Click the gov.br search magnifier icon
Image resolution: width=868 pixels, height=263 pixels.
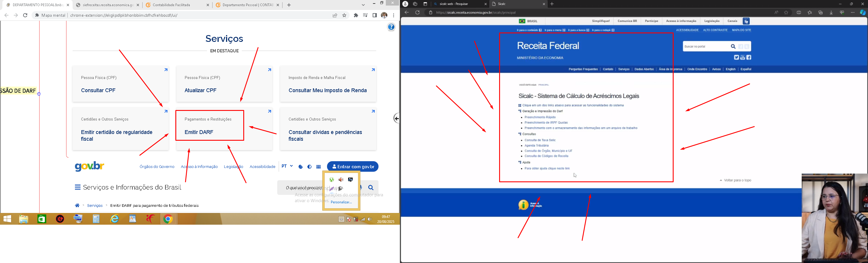point(371,188)
